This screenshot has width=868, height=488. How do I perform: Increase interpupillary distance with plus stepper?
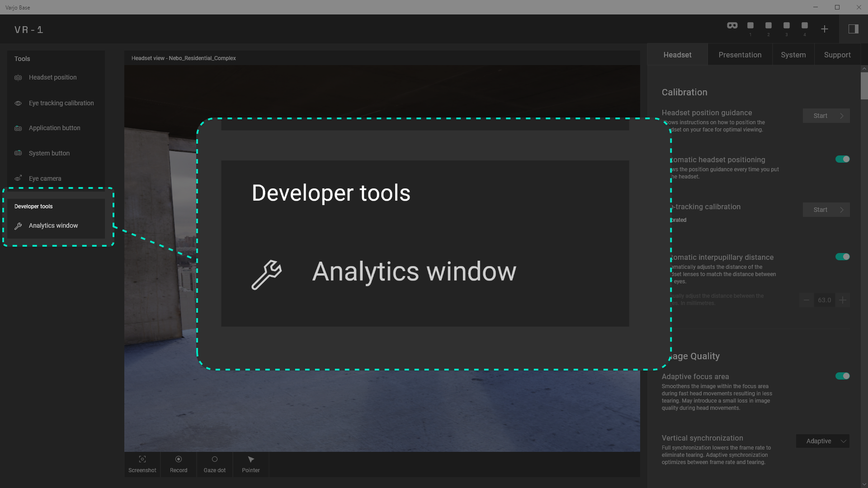click(x=843, y=300)
